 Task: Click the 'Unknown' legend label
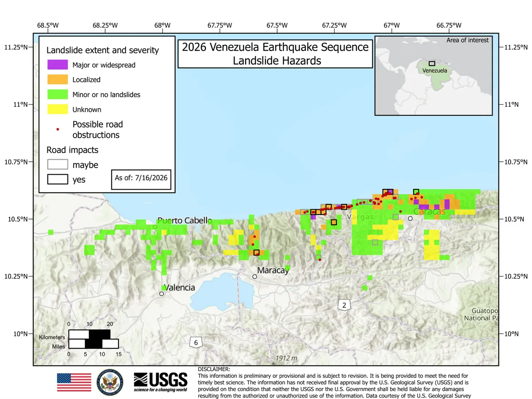tap(87, 110)
